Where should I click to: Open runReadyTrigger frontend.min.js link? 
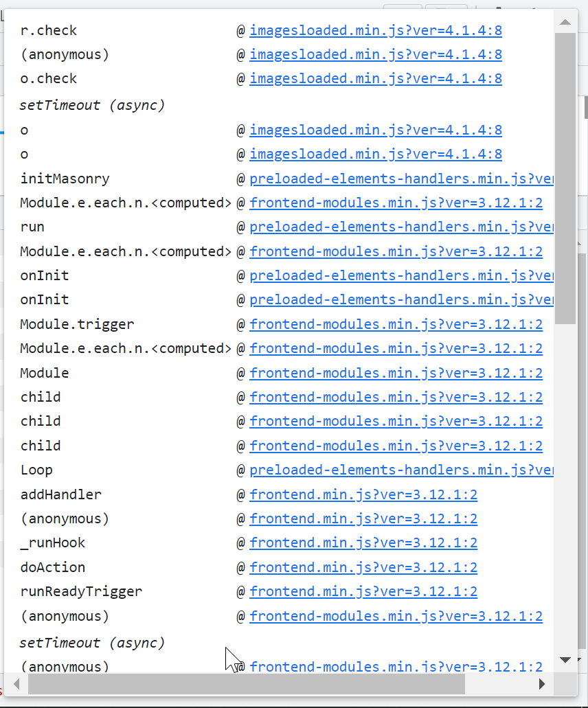[x=363, y=591]
